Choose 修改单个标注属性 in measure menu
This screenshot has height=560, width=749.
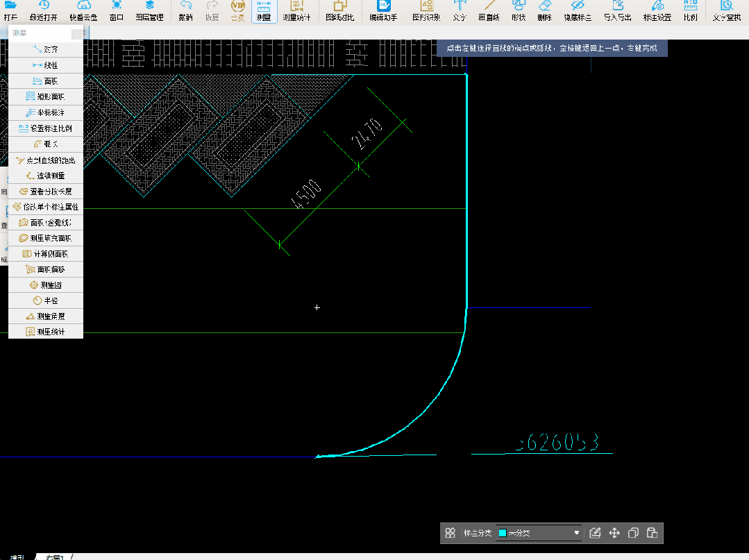pos(46,207)
